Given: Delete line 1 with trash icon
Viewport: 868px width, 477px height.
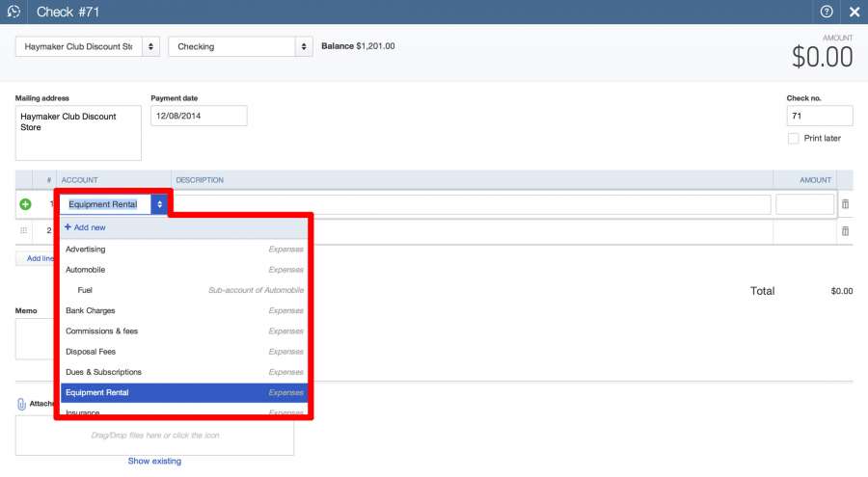Looking at the screenshot, I should [x=846, y=204].
